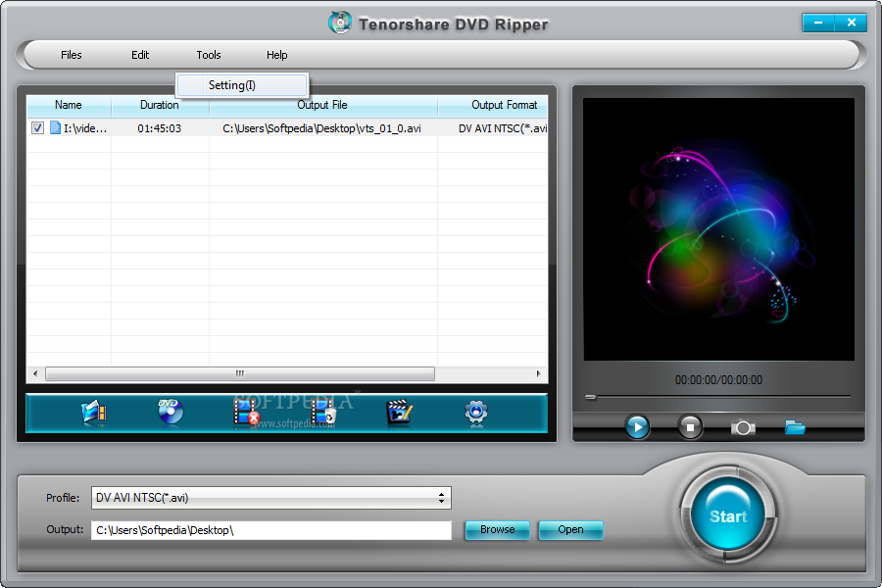Click the Remove selected file icon
882x588 pixels.
[246, 413]
